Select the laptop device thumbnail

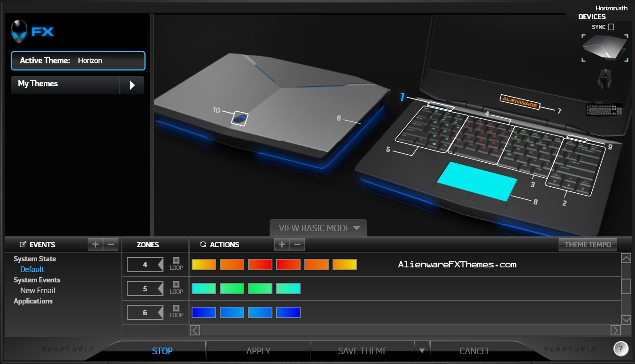[605, 47]
